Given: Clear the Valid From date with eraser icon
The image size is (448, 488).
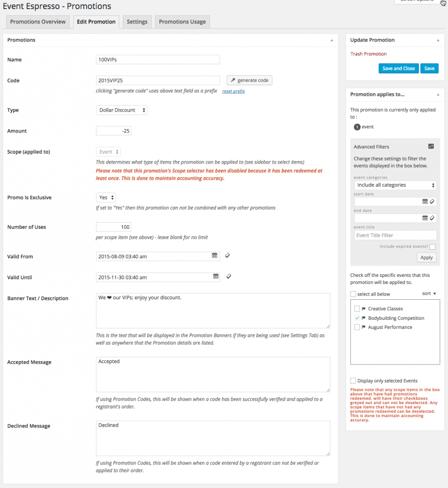Looking at the screenshot, I should coord(228,255).
